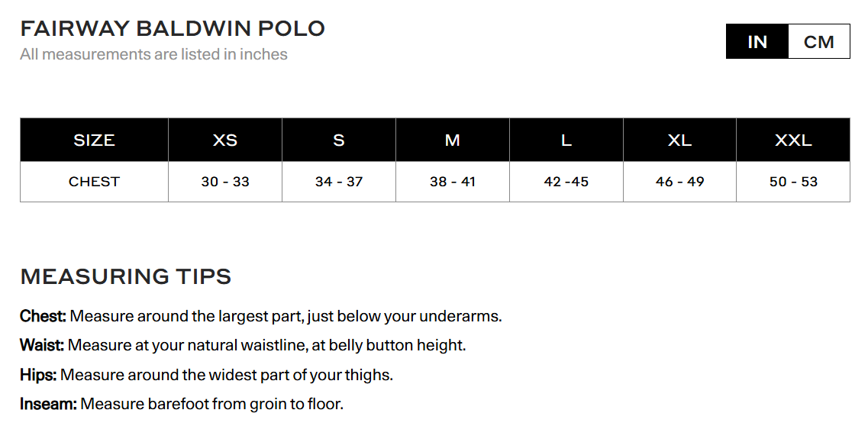The width and height of the screenshot is (868, 426).
Task: Switch measurements to CM units
Action: [x=818, y=42]
